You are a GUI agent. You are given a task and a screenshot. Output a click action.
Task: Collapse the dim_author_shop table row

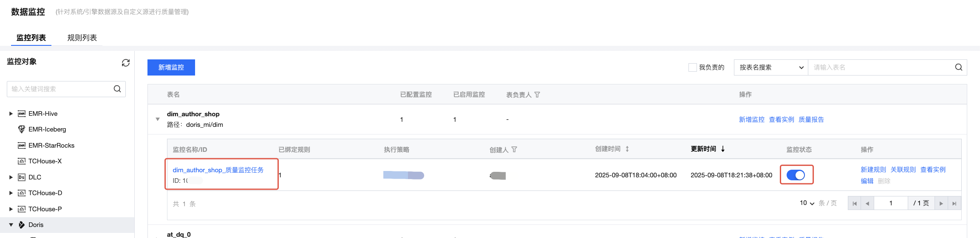click(x=158, y=119)
